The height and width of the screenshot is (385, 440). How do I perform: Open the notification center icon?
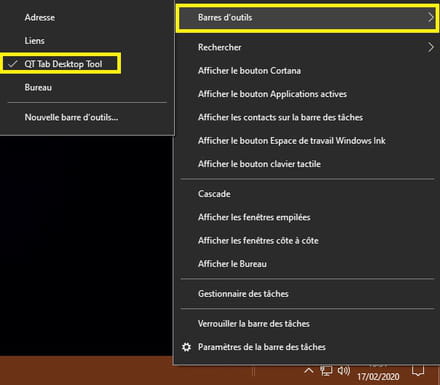(x=418, y=371)
